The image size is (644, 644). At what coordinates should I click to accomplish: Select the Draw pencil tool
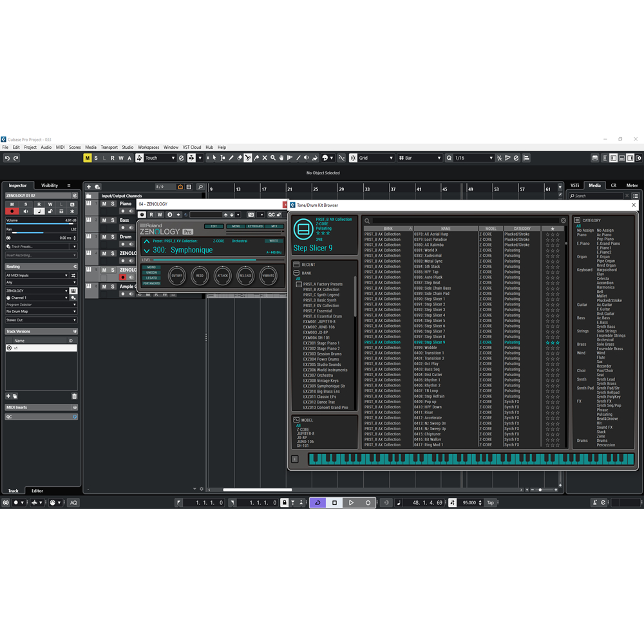(x=231, y=158)
